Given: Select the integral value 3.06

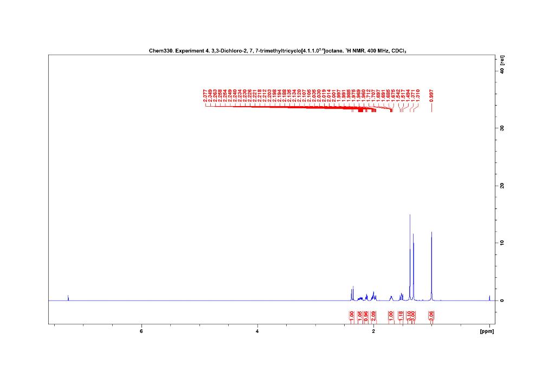Looking at the screenshot, I should pos(431,315).
